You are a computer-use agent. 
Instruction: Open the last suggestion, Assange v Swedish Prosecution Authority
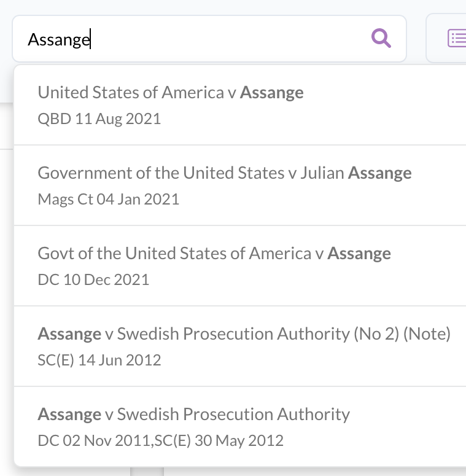click(194, 415)
